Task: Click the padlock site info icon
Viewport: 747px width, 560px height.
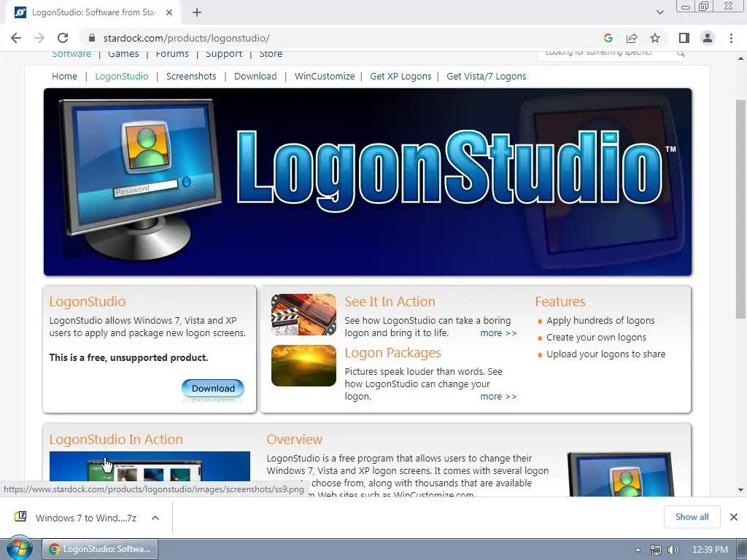Action: [92, 38]
